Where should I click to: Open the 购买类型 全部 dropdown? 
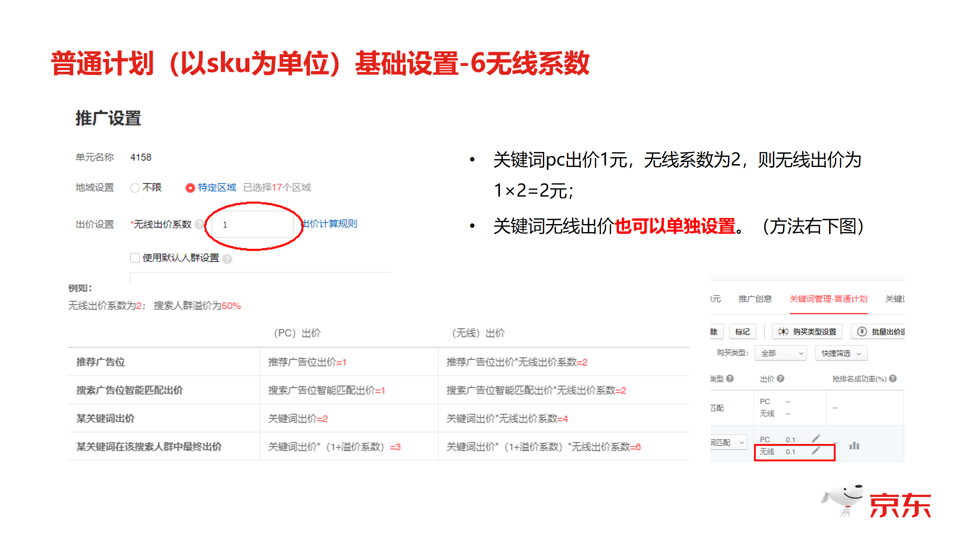[780, 353]
